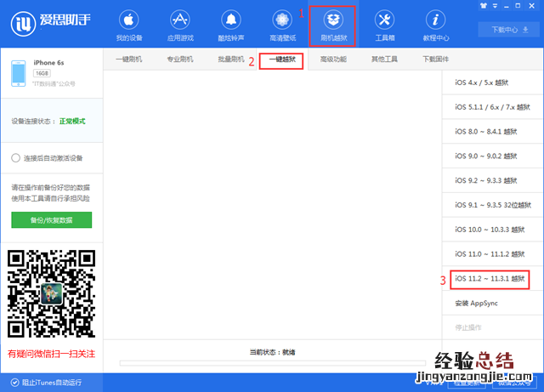The width and height of the screenshot is (544, 392).
Task: Minimize the 爱思助手 window
Action: coord(507,6)
